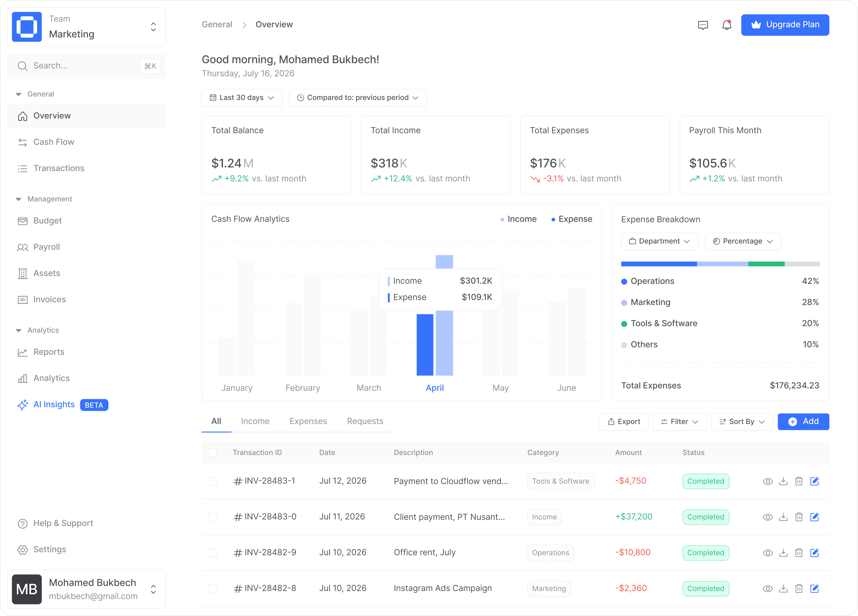Open Payroll management
Screen dimensions: 858x616
86,247
